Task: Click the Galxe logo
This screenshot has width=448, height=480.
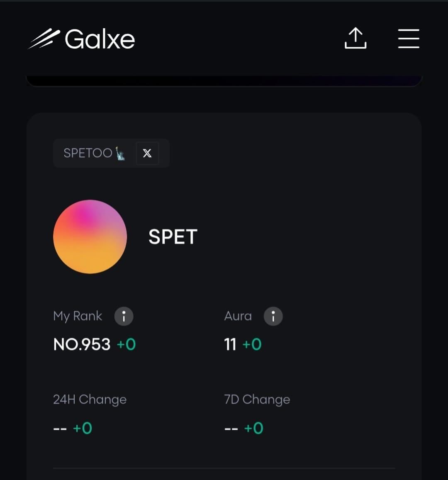Action: (x=81, y=39)
